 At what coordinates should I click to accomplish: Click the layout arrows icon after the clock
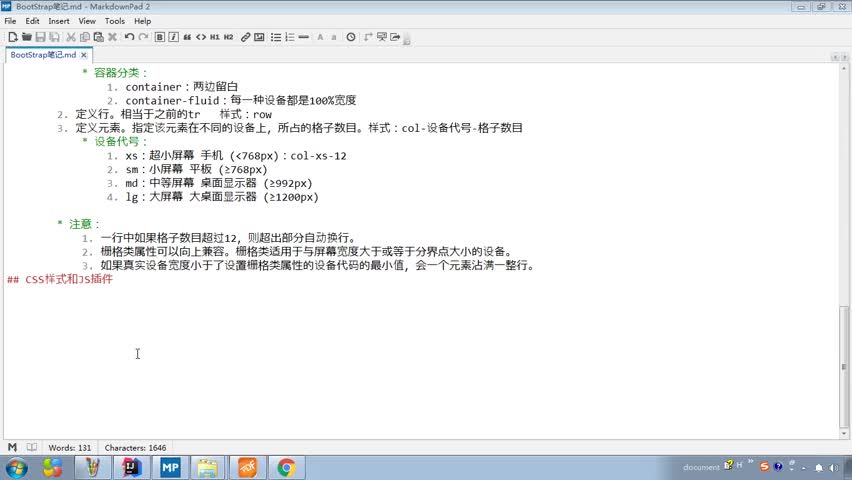[x=368, y=37]
